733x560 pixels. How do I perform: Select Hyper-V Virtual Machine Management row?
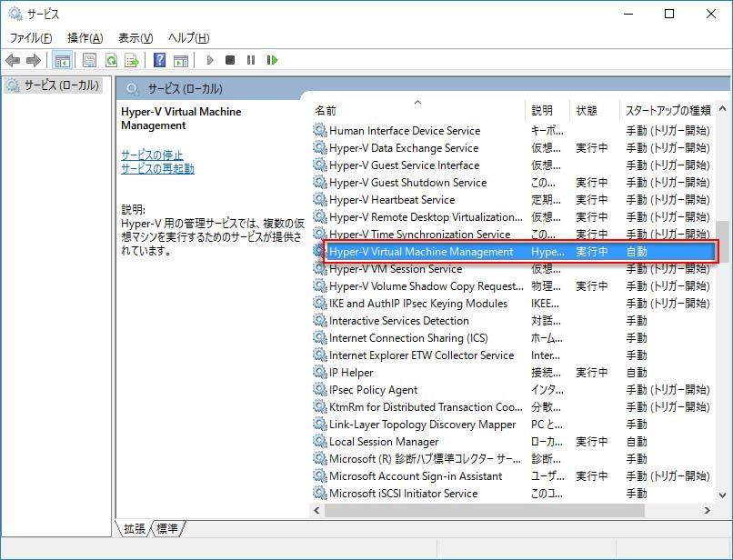(x=513, y=252)
